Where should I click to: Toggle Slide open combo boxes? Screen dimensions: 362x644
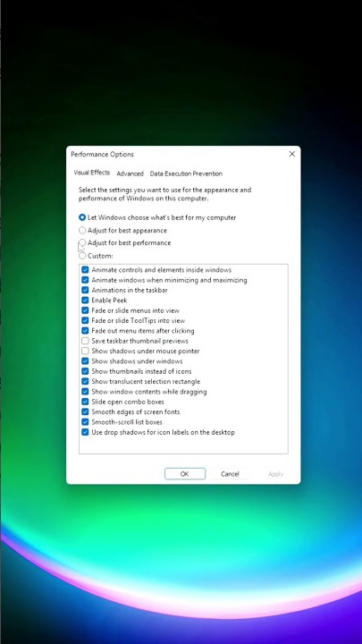tap(85, 402)
